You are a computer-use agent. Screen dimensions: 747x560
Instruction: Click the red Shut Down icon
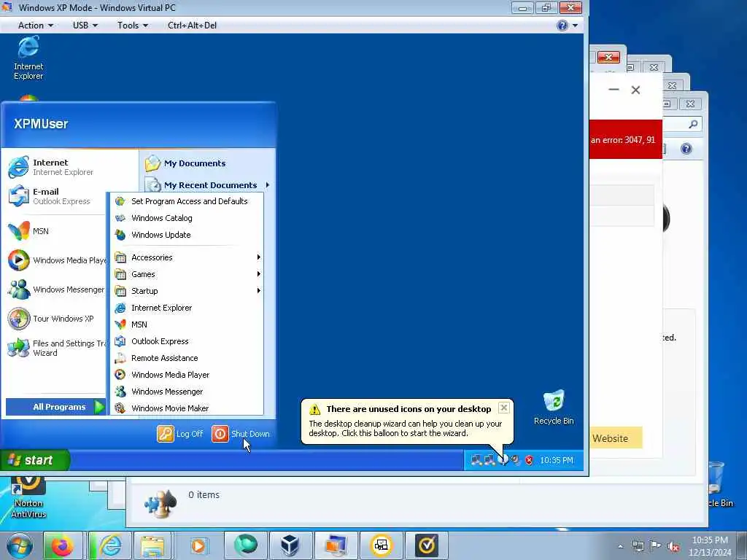220,434
